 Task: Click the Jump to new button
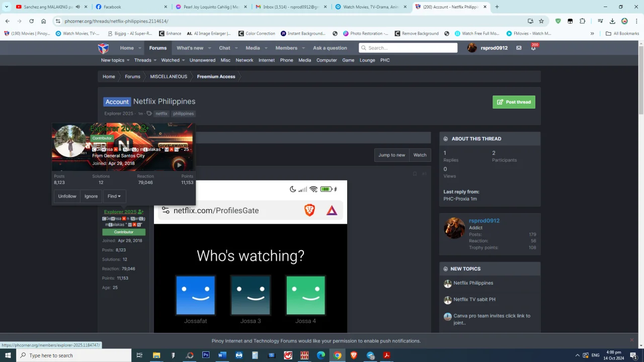coord(391,155)
